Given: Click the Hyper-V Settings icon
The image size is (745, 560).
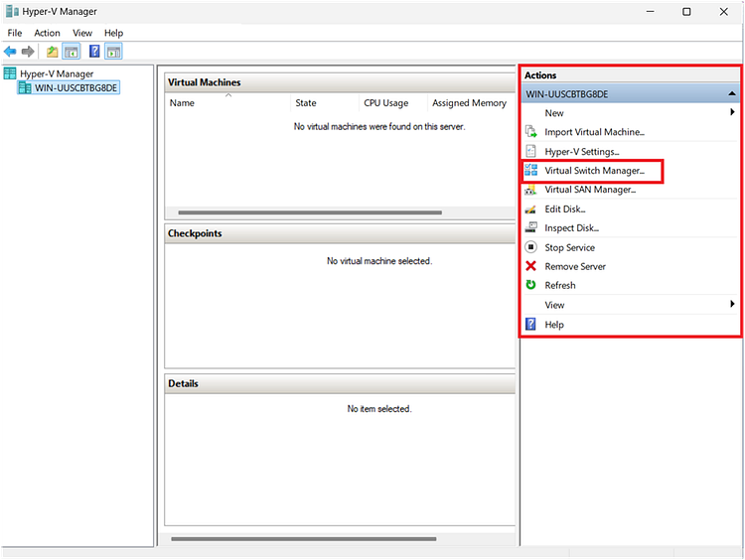Looking at the screenshot, I should tap(530, 151).
